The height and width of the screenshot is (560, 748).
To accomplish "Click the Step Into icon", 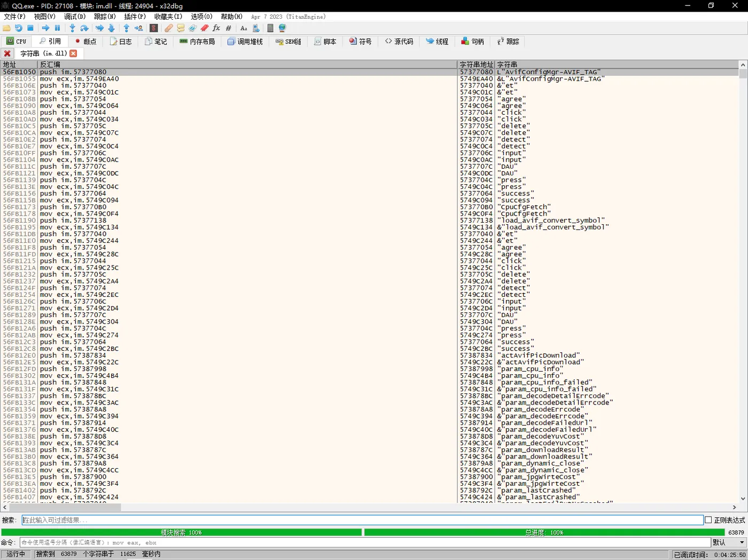I will (72, 28).
